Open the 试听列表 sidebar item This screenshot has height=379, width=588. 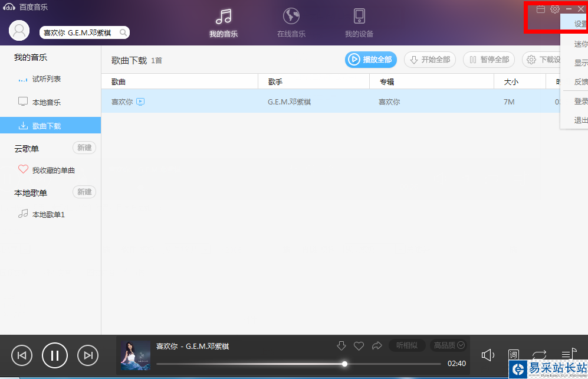(50, 79)
